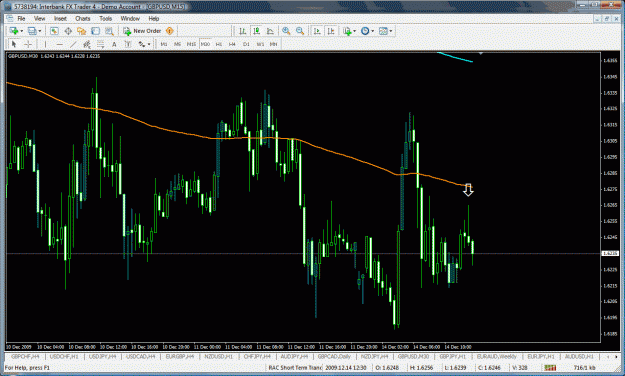Open the New Chart toolbar button
The height and width of the screenshot is (376, 625).
coord(14,31)
